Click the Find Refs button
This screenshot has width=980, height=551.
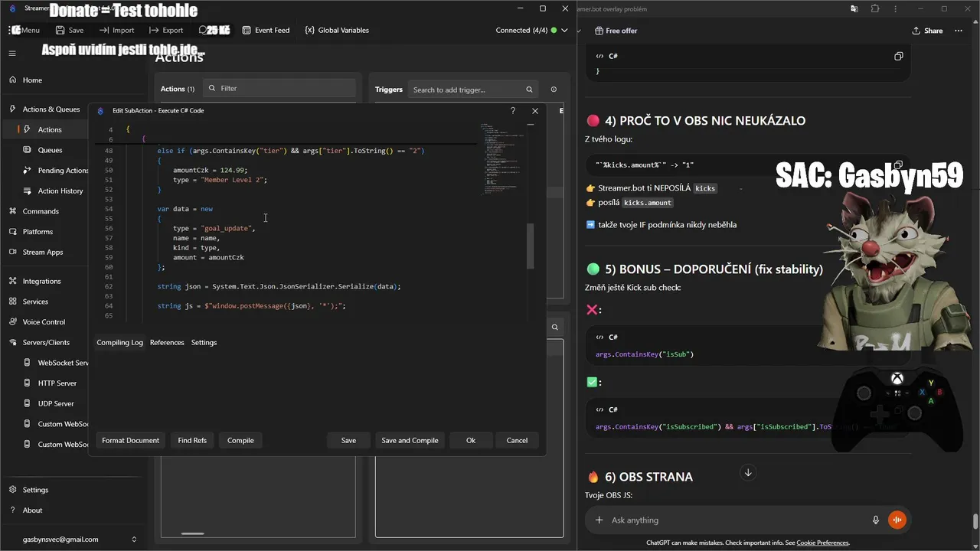point(192,441)
